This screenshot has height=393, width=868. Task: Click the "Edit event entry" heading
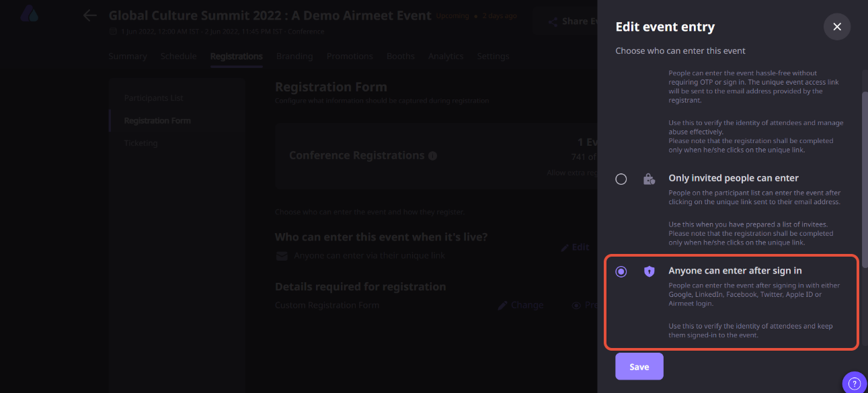click(665, 27)
